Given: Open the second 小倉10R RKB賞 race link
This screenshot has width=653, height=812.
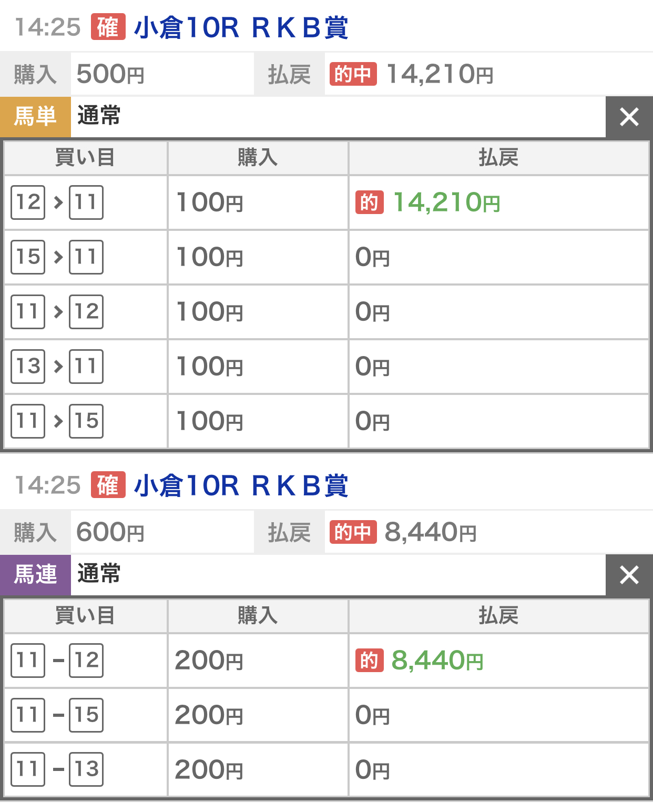Looking at the screenshot, I should (x=241, y=485).
